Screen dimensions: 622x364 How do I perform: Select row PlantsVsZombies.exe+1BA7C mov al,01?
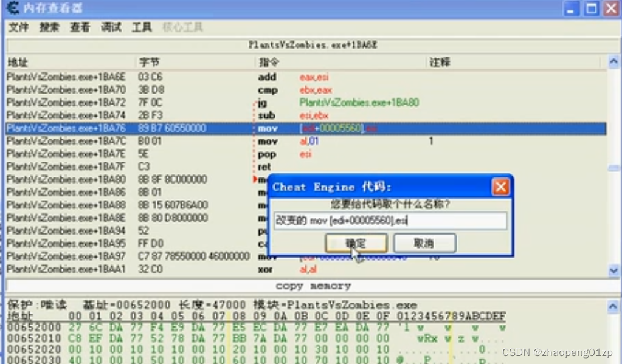[306, 141]
